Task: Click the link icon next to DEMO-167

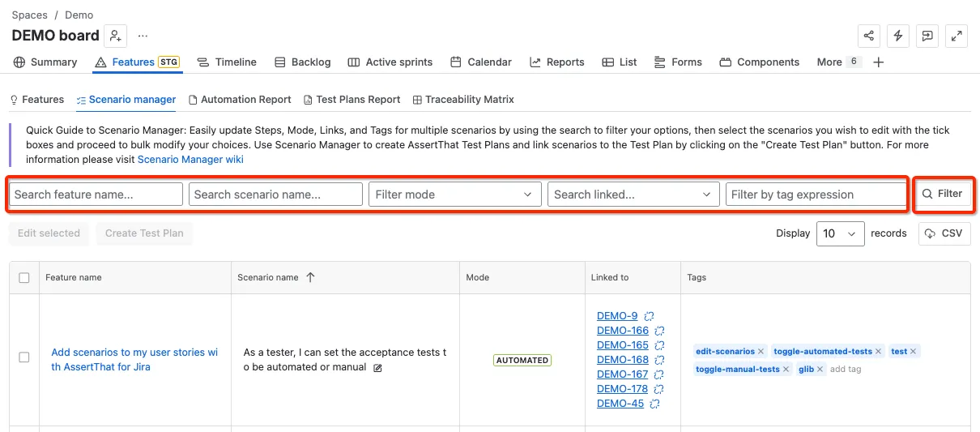Action: tap(659, 374)
